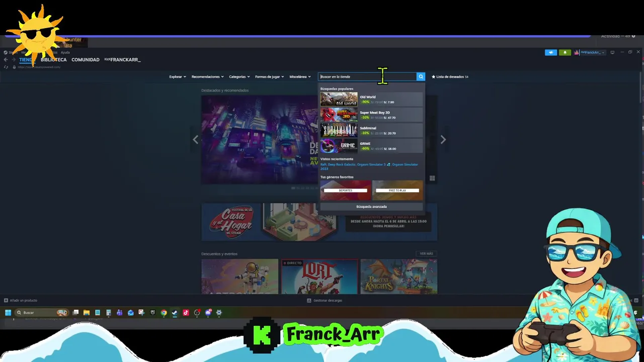Select the DEPORTES genre card
The width and height of the screenshot is (644, 362).
pyautogui.click(x=346, y=190)
